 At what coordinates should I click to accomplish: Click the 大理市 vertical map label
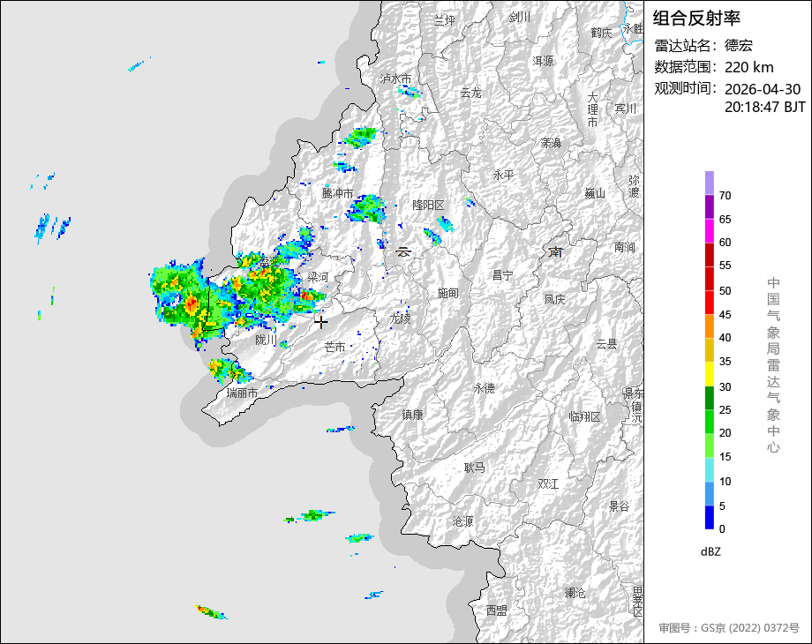592,109
